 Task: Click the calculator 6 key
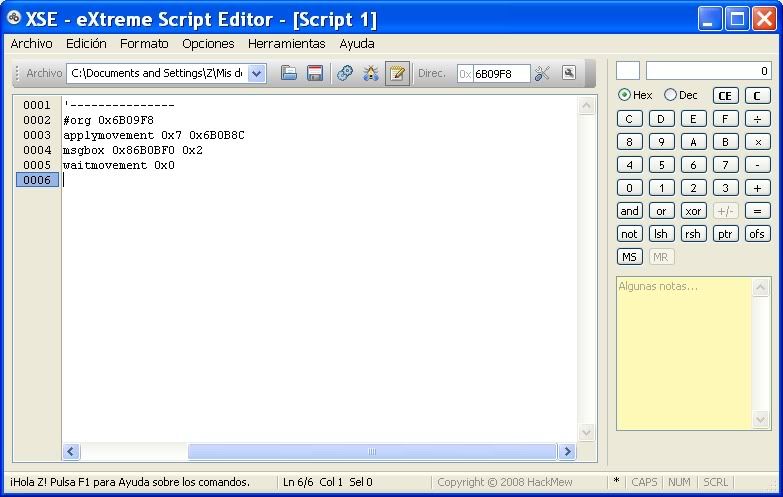tap(693, 165)
